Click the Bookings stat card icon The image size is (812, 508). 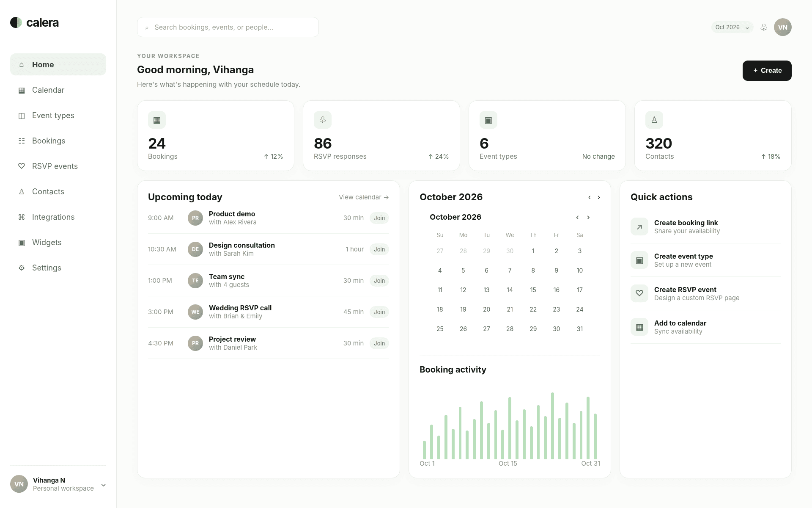[x=157, y=120]
